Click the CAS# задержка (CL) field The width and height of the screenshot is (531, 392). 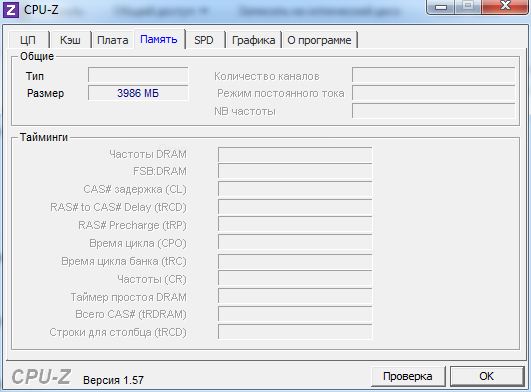(295, 189)
